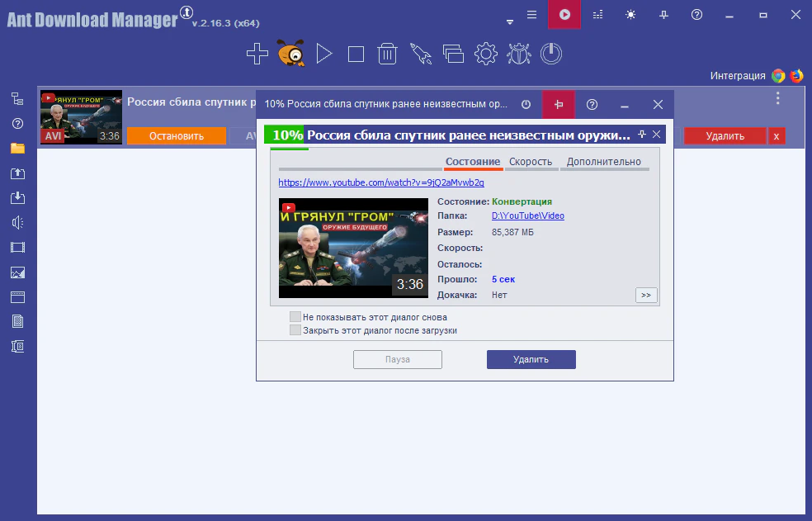Select the audio category speaker icon

17,222
